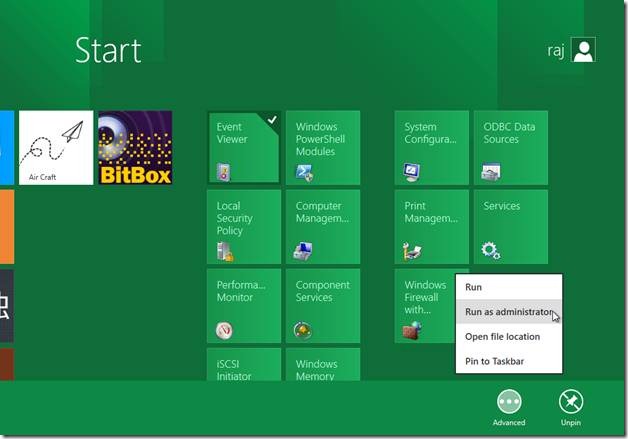
Task: Open the Event Viewer tile
Action: pos(243,147)
